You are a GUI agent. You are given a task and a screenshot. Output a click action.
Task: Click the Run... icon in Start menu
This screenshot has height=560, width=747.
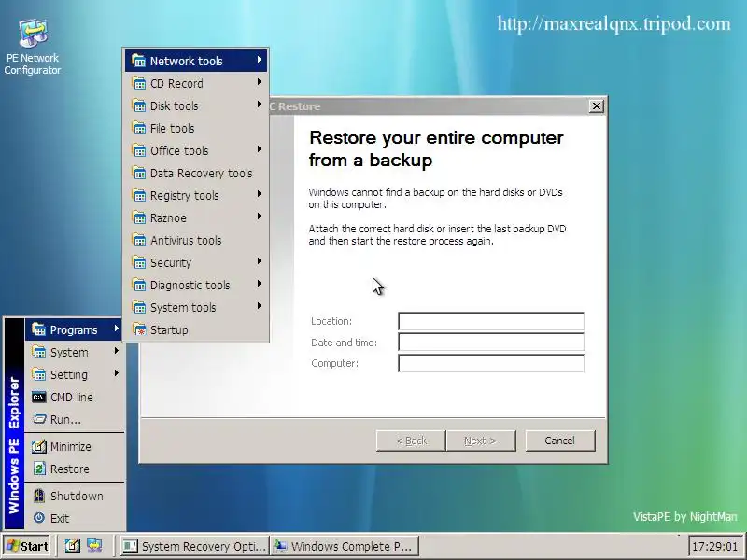[38, 419]
